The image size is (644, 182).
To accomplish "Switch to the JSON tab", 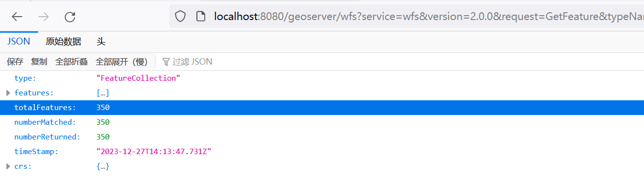I will [19, 42].
